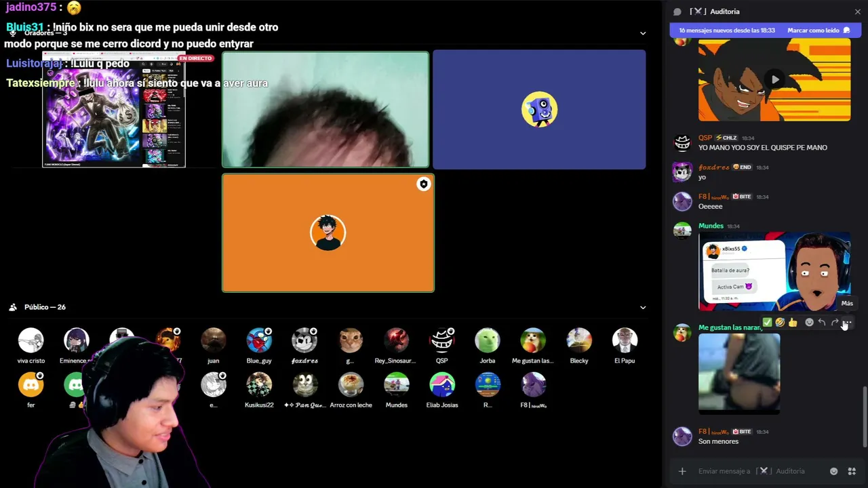Open Blue_guy's audience avatar

pyautogui.click(x=259, y=340)
